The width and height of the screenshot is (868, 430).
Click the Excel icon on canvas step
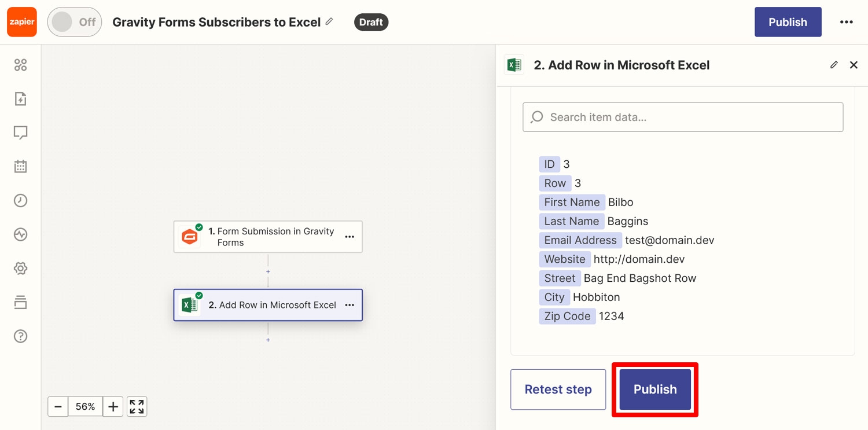pyautogui.click(x=189, y=305)
